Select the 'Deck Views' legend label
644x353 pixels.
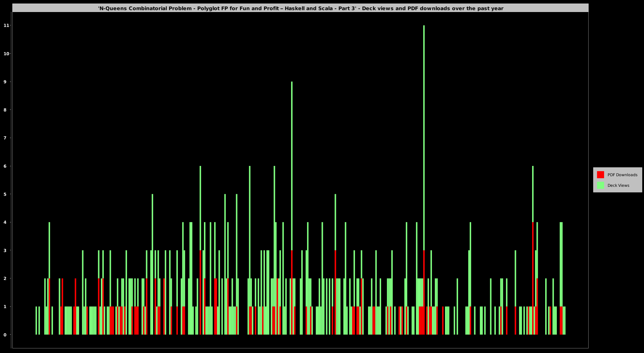[x=618, y=185]
